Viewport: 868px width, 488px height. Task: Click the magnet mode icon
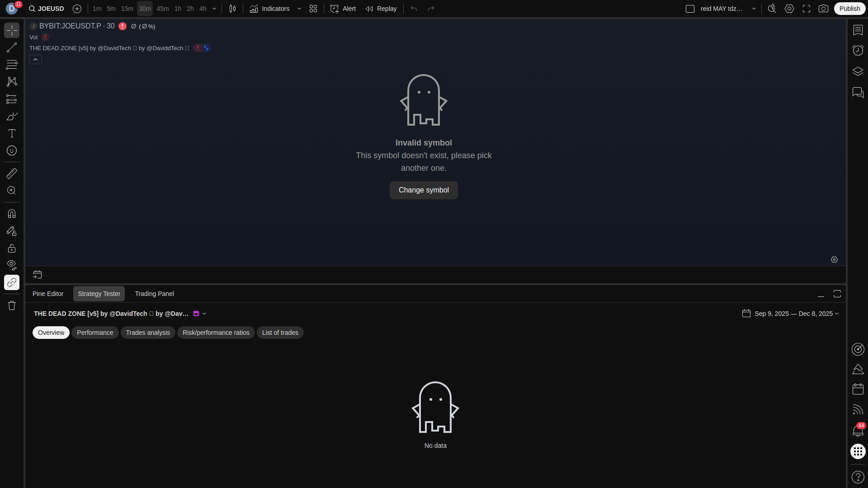[x=12, y=214]
